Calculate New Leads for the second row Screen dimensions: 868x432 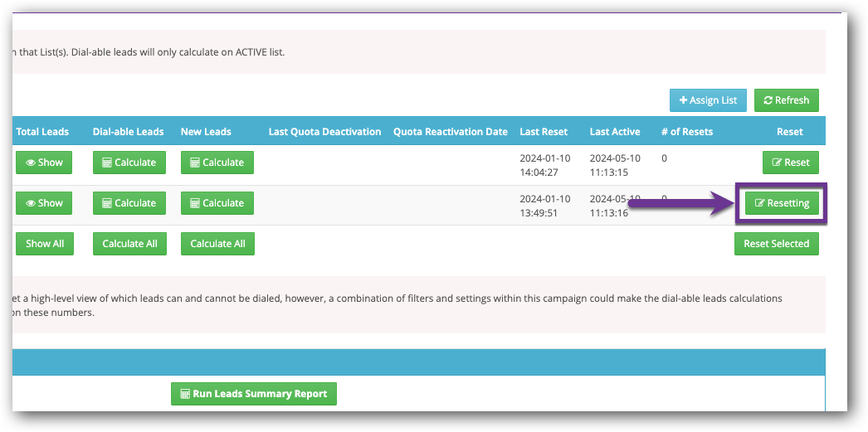pyautogui.click(x=217, y=203)
